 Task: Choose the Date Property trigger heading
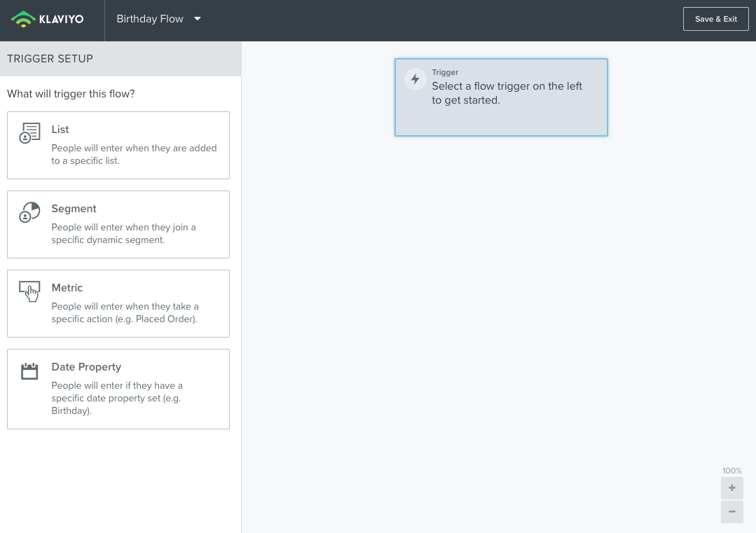click(86, 367)
